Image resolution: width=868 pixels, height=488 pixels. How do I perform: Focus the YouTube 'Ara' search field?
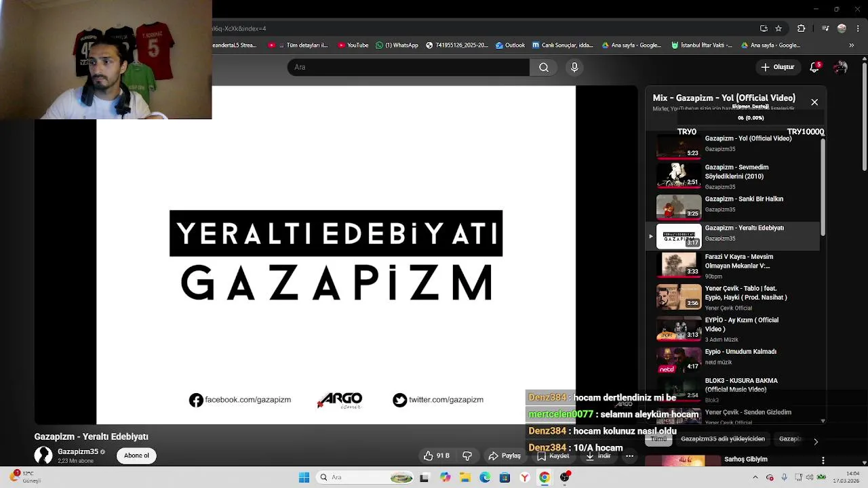tap(408, 67)
